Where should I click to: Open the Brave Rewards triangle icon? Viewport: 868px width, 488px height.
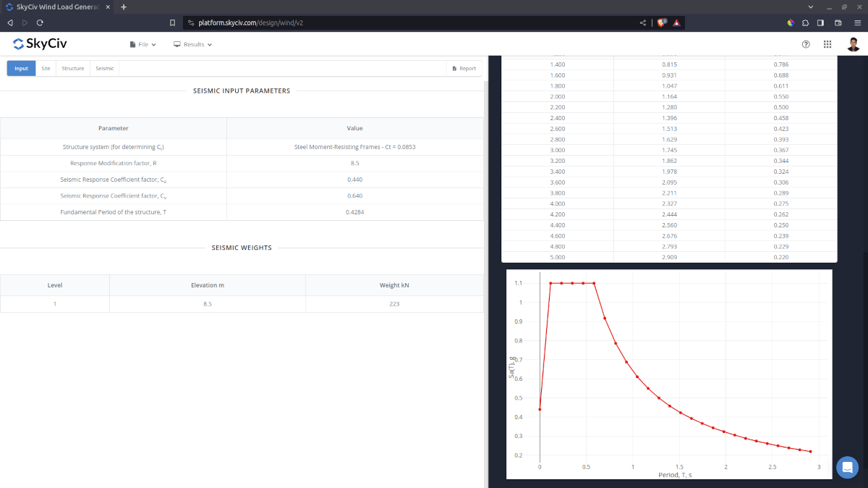coord(676,22)
